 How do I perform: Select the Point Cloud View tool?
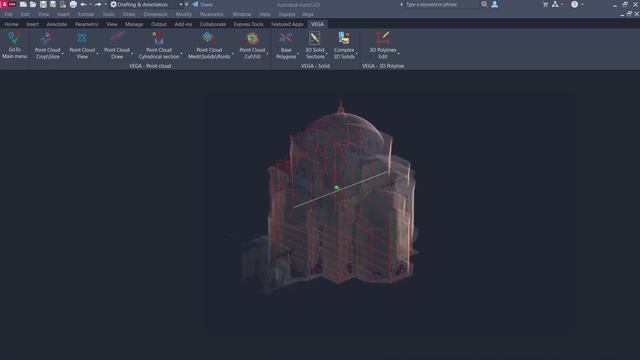click(82, 45)
